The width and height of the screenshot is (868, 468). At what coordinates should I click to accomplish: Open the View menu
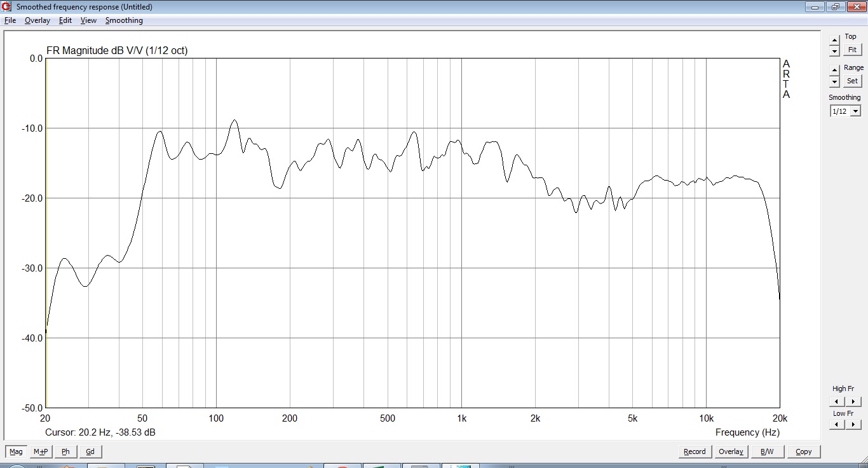coord(88,20)
